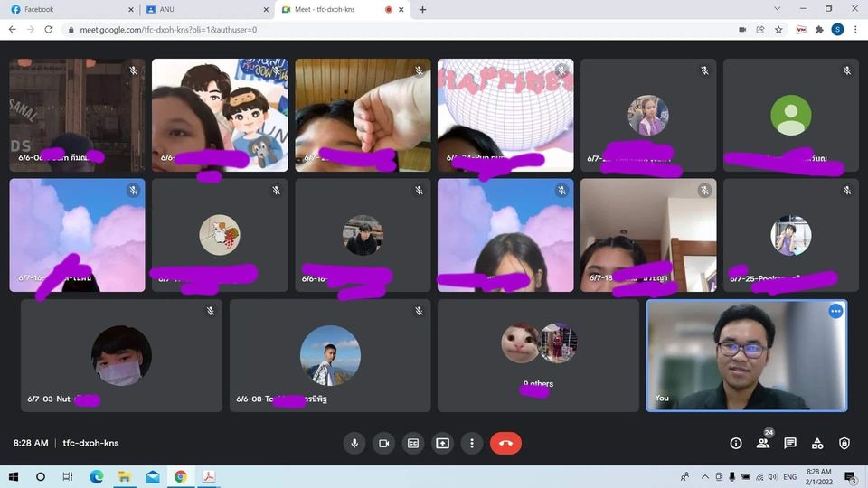Screen dimensions: 868x488
Task: Bookmark this page with star icon
Action: click(x=778, y=29)
